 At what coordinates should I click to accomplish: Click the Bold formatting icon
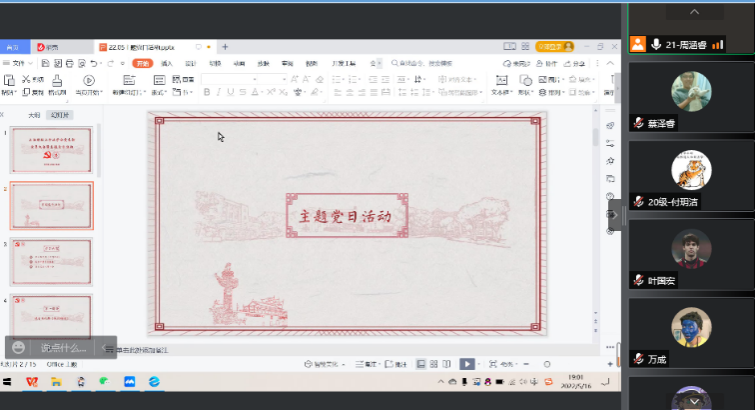pyautogui.click(x=206, y=92)
